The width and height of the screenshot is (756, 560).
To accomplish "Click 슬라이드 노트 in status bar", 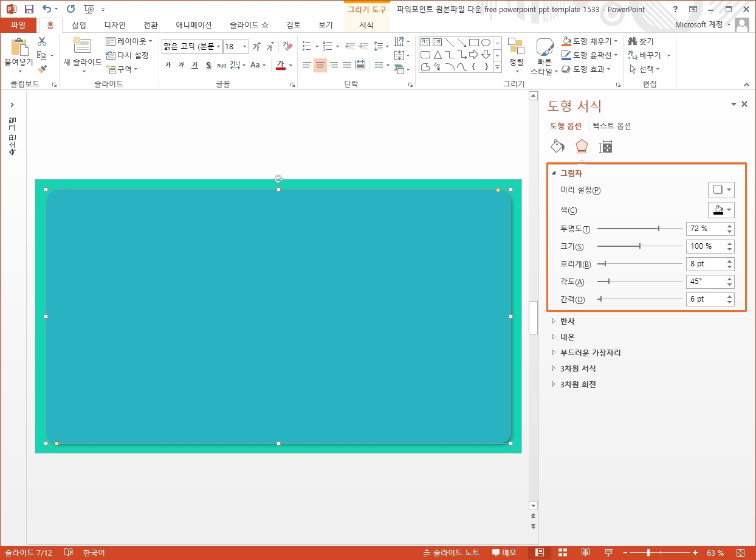I will tap(452, 553).
